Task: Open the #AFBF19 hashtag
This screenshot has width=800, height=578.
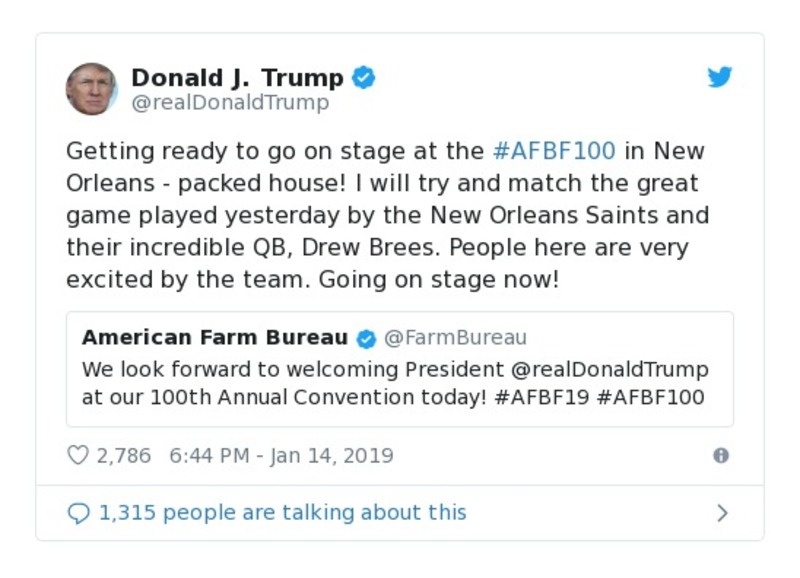Action: tap(543, 397)
